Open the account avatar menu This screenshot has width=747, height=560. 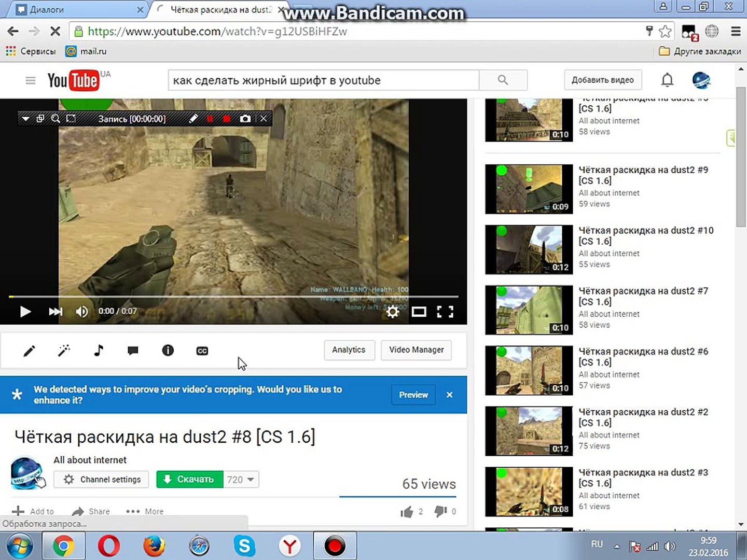tap(701, 80)
